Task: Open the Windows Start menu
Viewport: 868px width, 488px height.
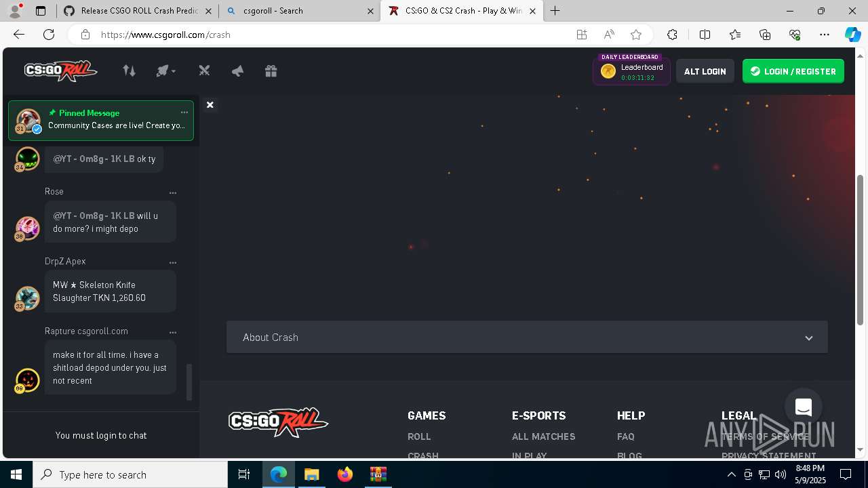Action: (16, 474)
